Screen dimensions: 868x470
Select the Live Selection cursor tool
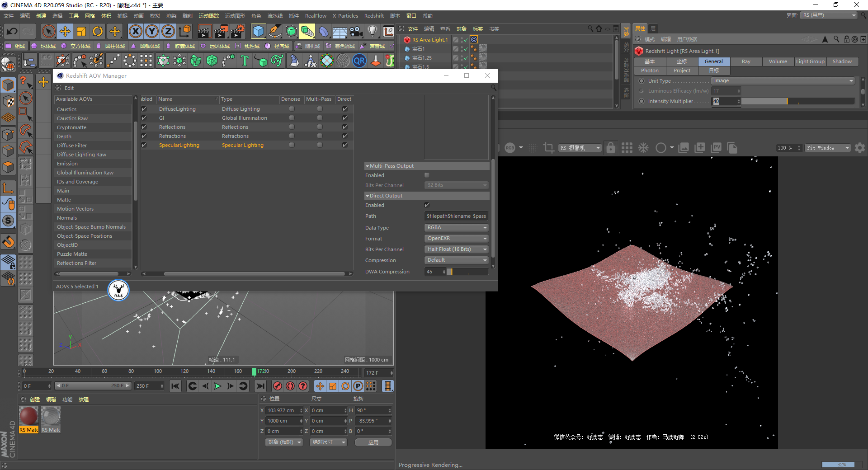point(48,31)
